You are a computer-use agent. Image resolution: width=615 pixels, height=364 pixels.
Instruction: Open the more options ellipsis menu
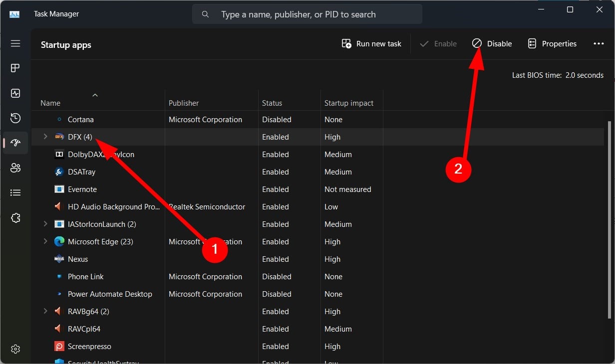click(x=599, y=44)
